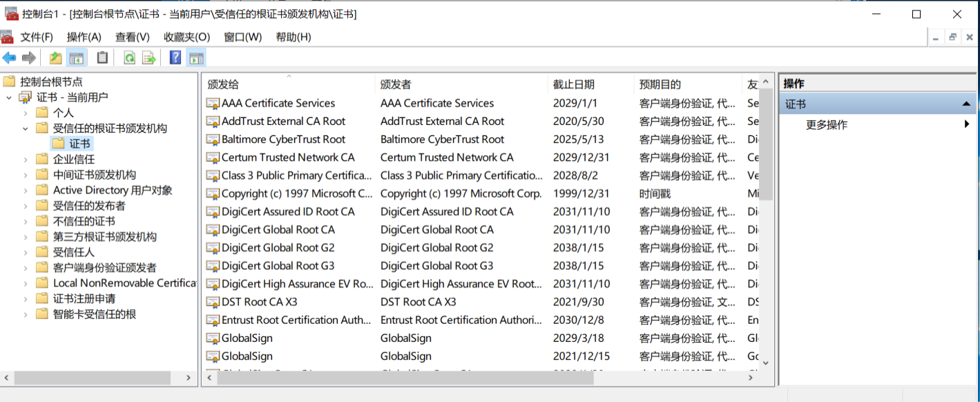Collapse the 证书 - 当前用户 tree node
The width and height of the screenshot is (980, 402).
tap(9, 97)
